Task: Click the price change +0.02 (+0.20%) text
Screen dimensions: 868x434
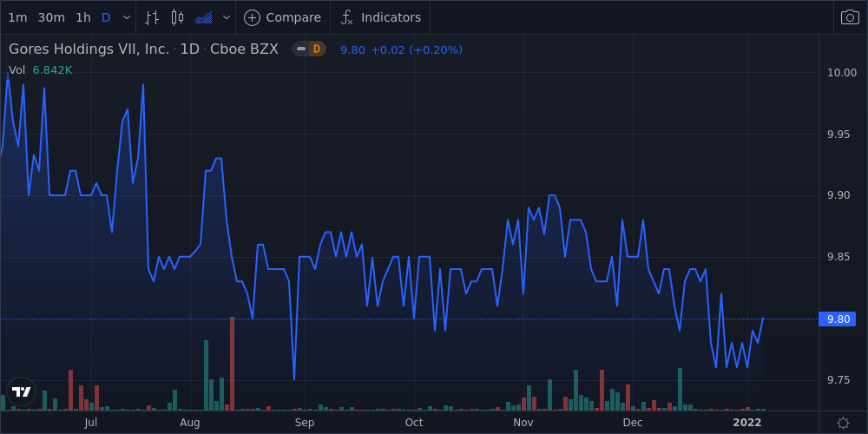Action: pyautogui.click(x=417, y=49)
